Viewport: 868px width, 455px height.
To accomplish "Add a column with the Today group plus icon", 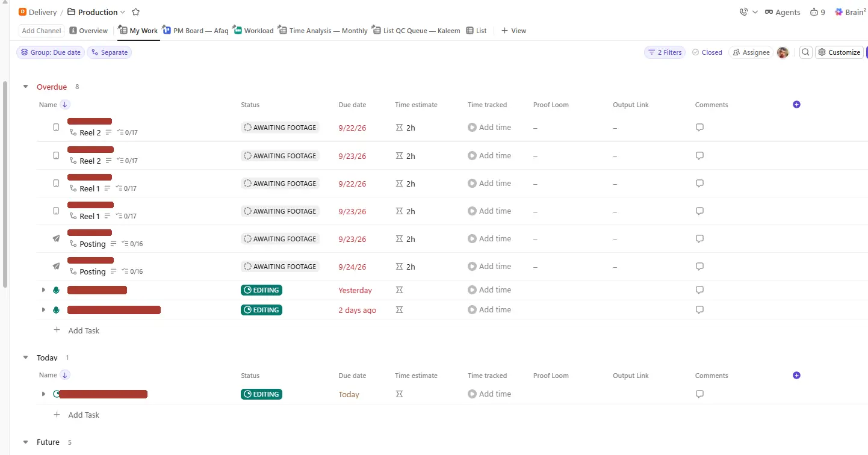I will 796,376.
